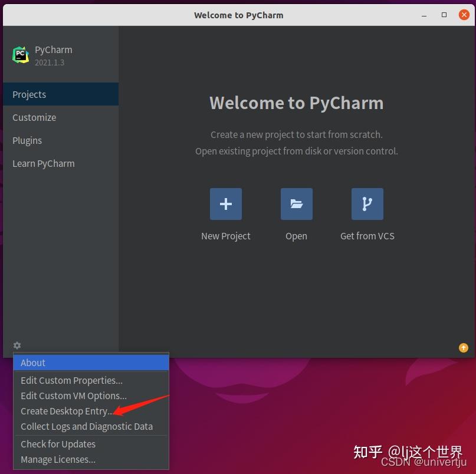The image size is (476, 474).
Task: Click the New Project plus icon
Action: coord(226,204)
